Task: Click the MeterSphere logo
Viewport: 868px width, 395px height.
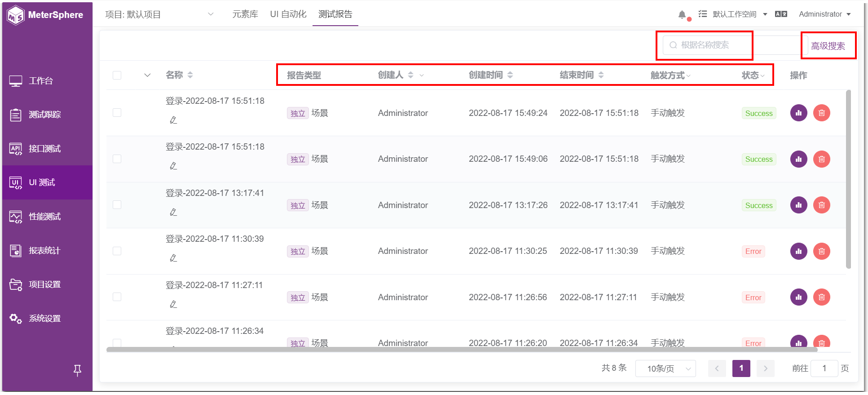Action: (45, 15)
